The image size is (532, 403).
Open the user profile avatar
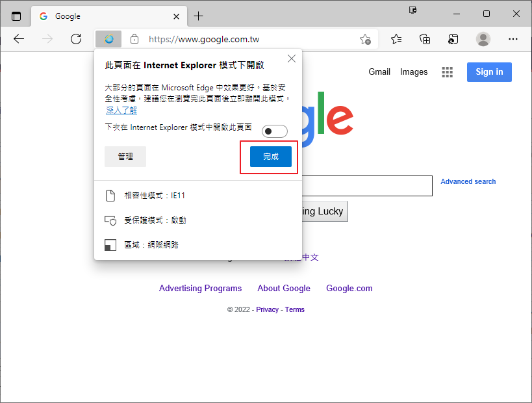tap(483, 39)
